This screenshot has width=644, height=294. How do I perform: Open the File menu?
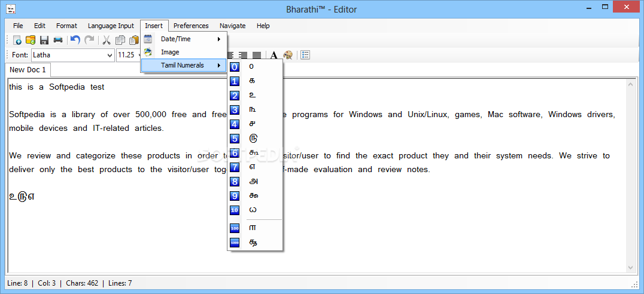(x=18, y=26)
